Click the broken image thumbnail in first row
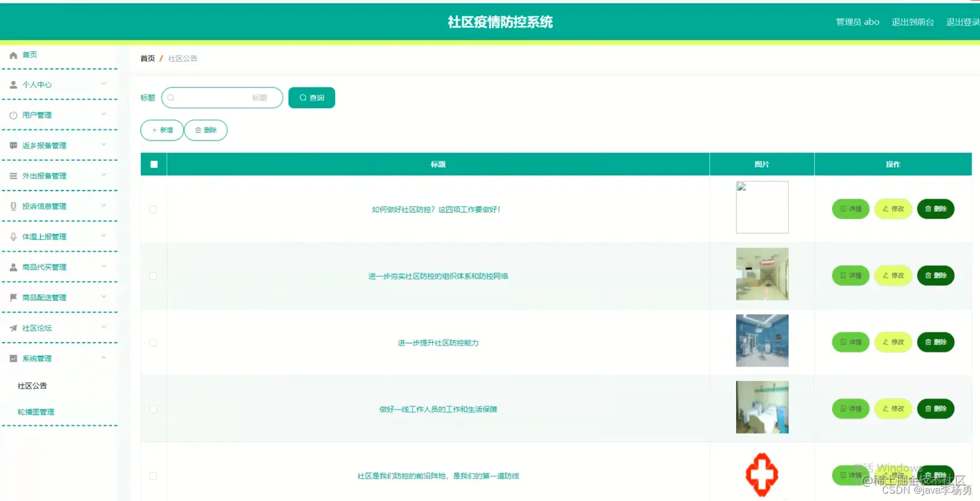 (x=762, y=207)
